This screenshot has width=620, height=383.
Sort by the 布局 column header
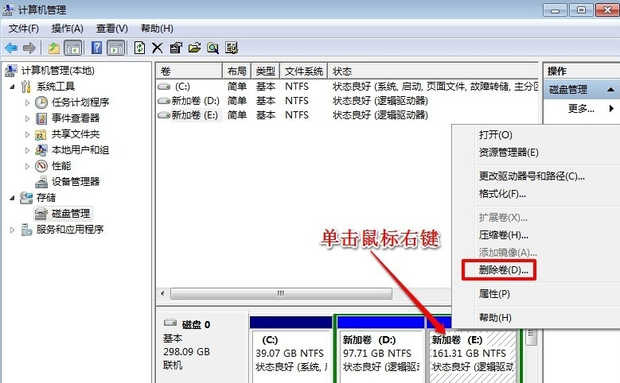pos(237,71)
